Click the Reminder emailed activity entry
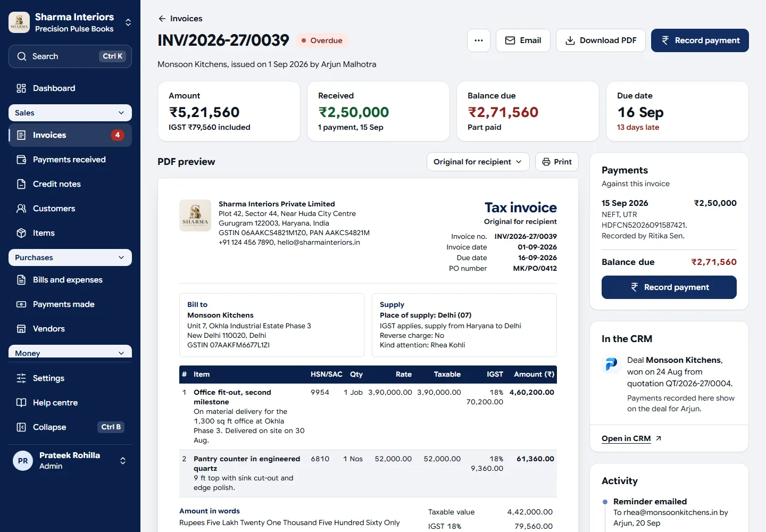Image resolution: width=766 pixels, height=532 pixels. click(x=671, y=512)
